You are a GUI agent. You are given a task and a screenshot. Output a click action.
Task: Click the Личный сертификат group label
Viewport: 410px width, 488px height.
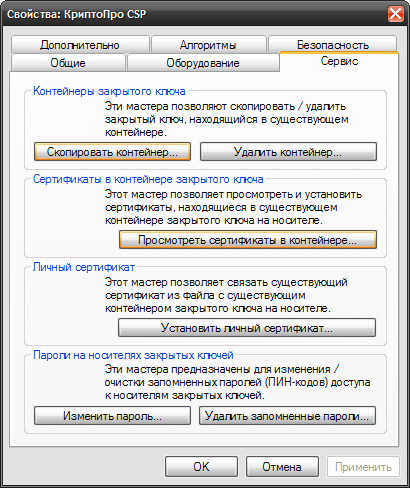pyautogui.click(x=84, y=267)
